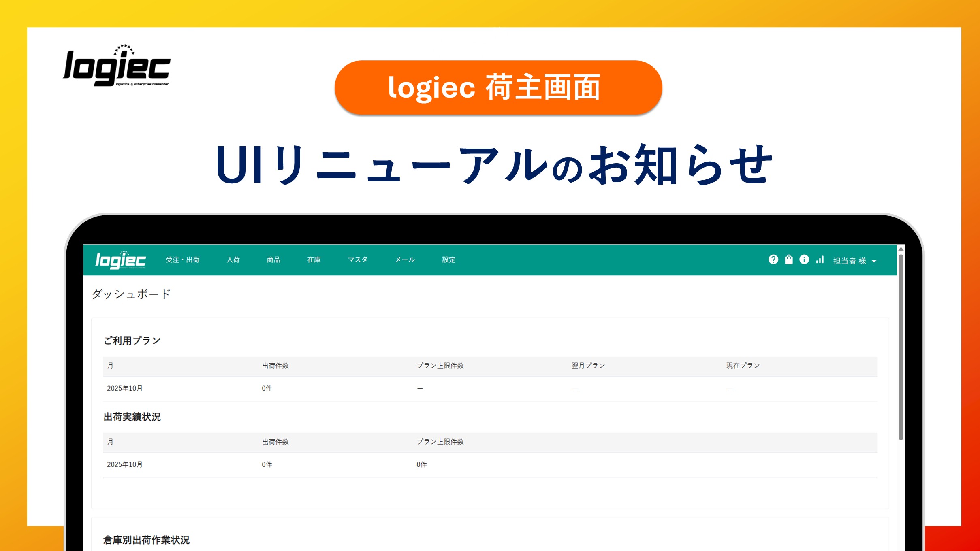Click the scrollbar up arrow
Viewport: 980px width, 551px height.
coord(901,249)
